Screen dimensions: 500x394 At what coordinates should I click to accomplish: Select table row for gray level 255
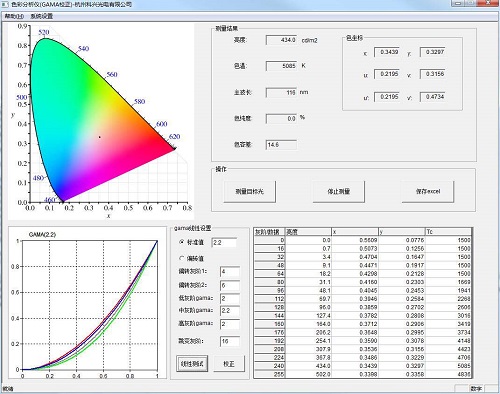[363, 374]
